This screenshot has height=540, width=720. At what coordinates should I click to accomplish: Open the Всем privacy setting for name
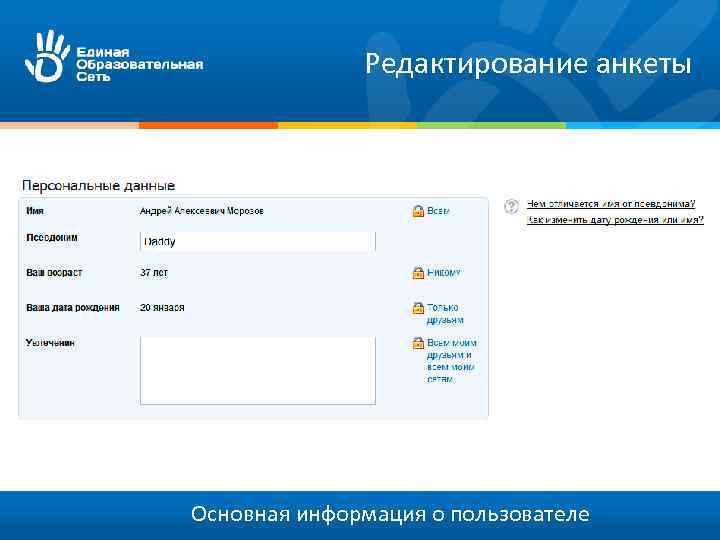point(438,211)
